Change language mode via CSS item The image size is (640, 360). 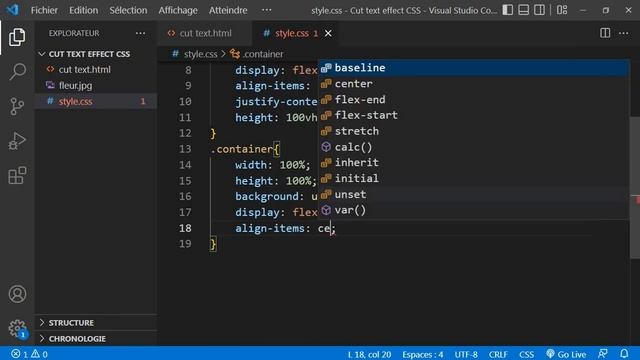527,354
